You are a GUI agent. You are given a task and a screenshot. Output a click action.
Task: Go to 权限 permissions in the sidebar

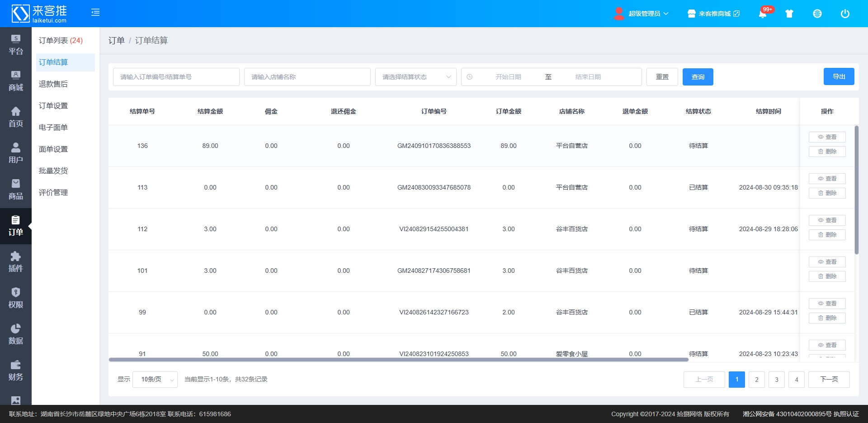(16, 299)
